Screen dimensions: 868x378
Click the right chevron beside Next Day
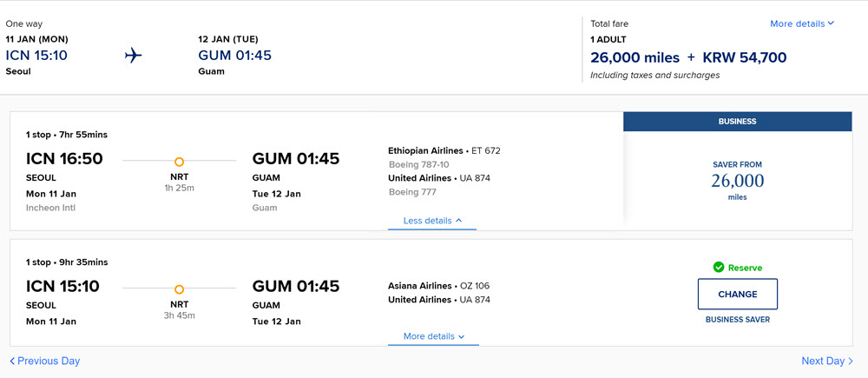pos(851,361)
